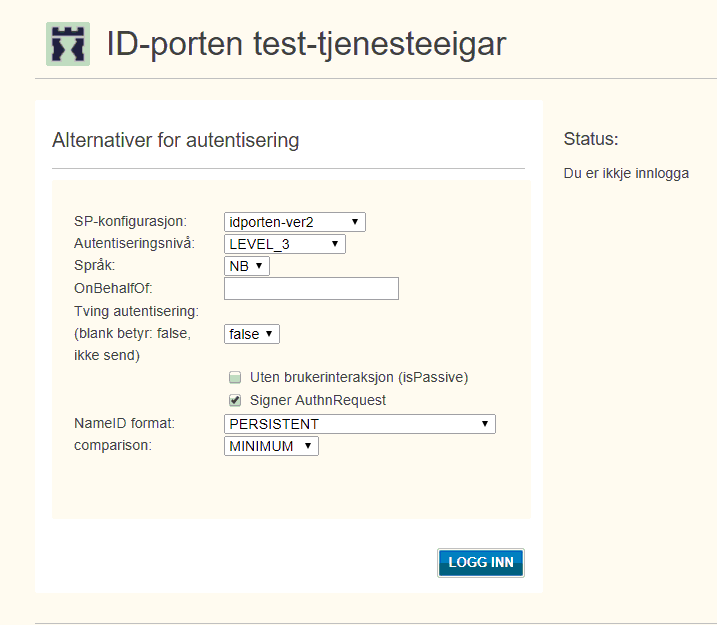
Task: Open the Tving autentisering false dropdown
Action: (x=251, y=334)
